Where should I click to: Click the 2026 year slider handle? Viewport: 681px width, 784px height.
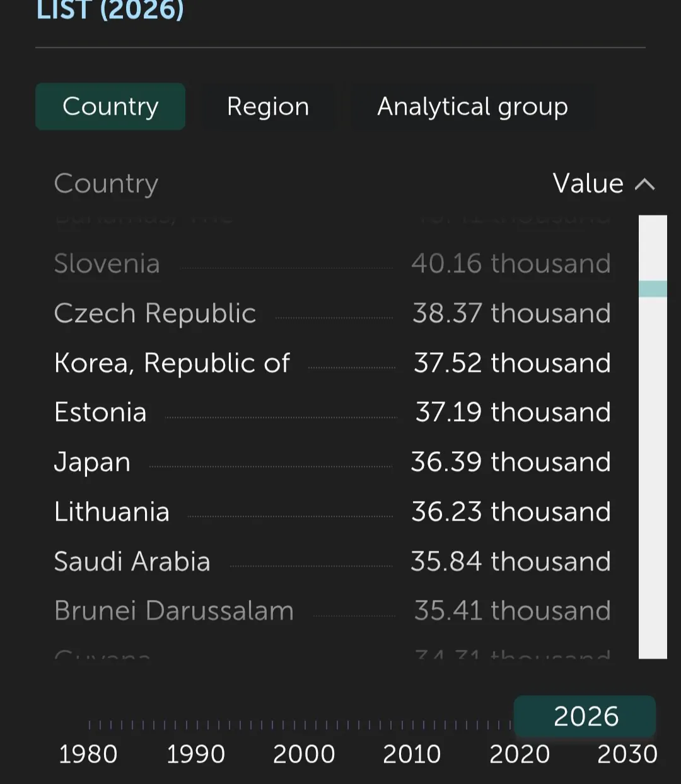click(585, 717)
